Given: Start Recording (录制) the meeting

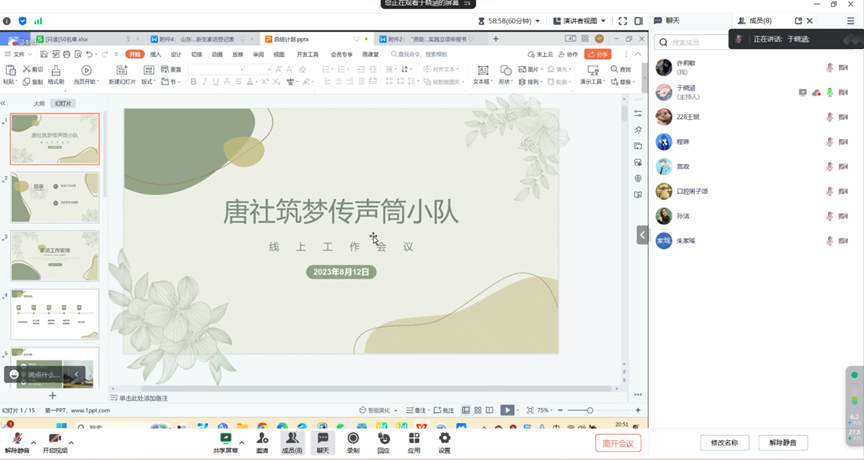Looking at the screenshot, I should [x=353, y=443].
